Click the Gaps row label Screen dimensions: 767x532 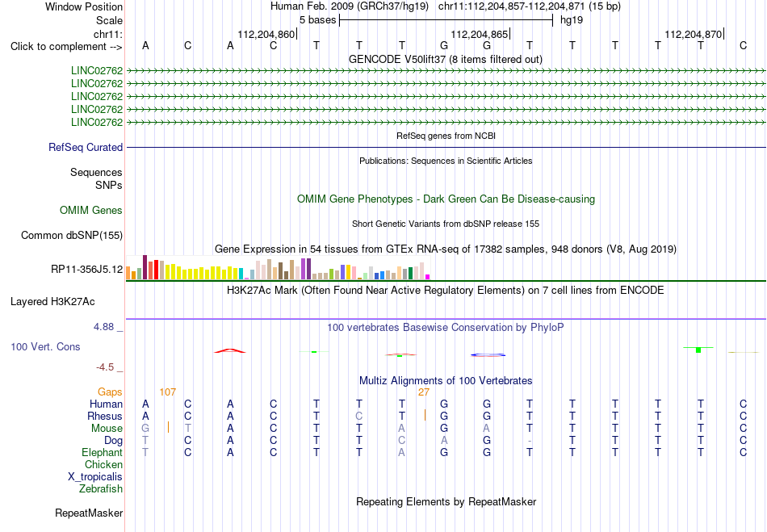[x=110, y=392]
